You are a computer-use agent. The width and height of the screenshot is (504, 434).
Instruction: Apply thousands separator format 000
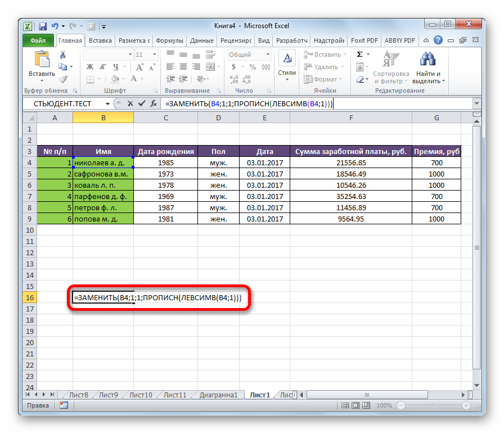[266, 67]
